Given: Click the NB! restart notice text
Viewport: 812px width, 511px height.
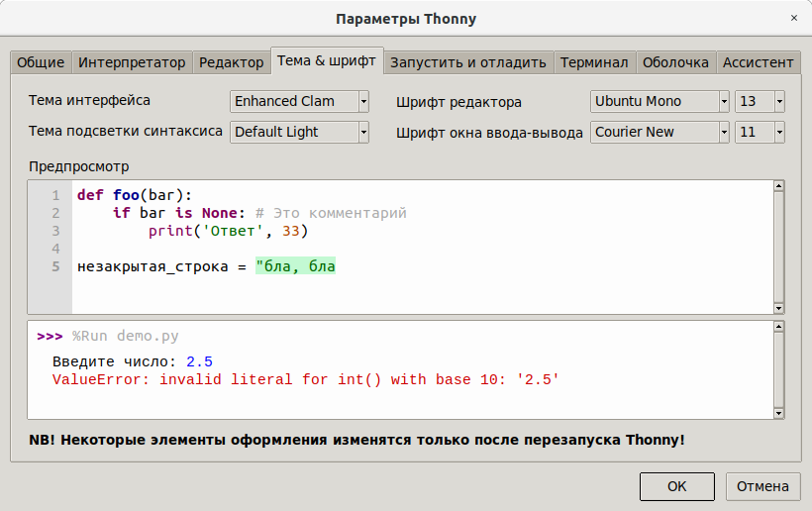Looking at the screenshot, I should pos(356,440).
